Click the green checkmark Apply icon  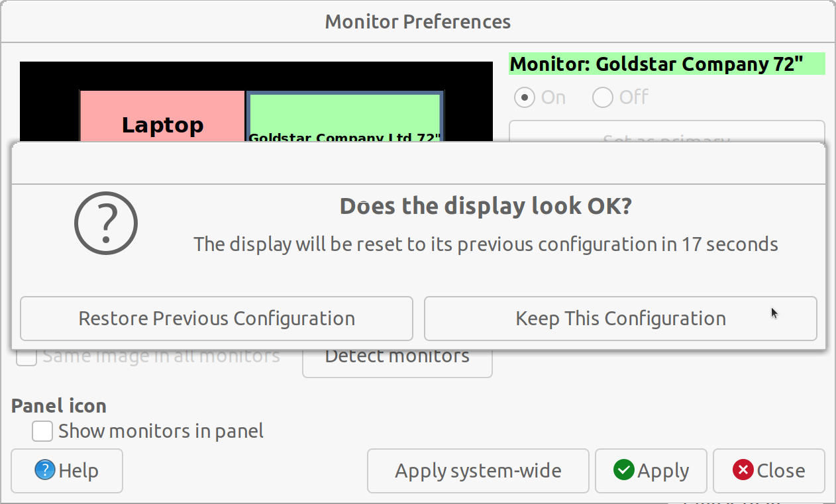pos(623,470)
